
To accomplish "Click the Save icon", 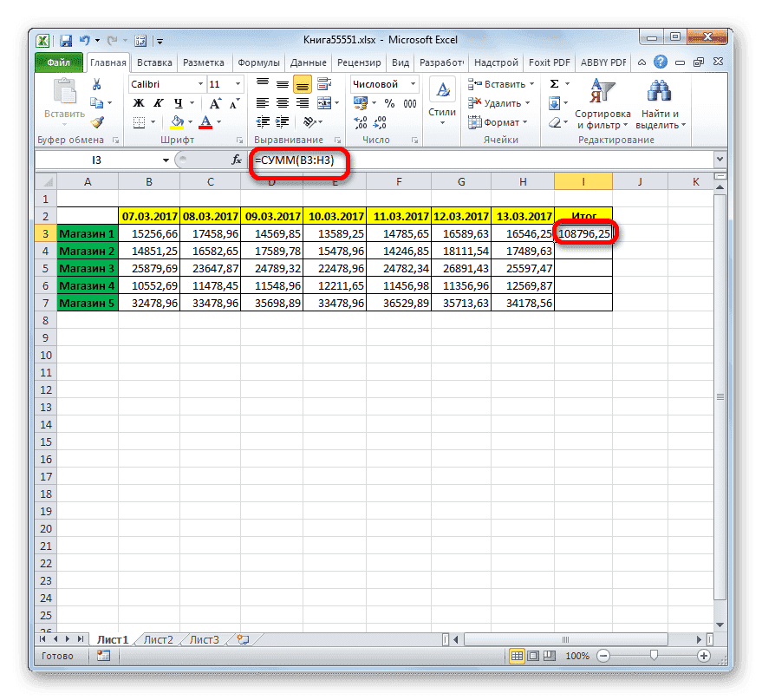I will [65, 40].
